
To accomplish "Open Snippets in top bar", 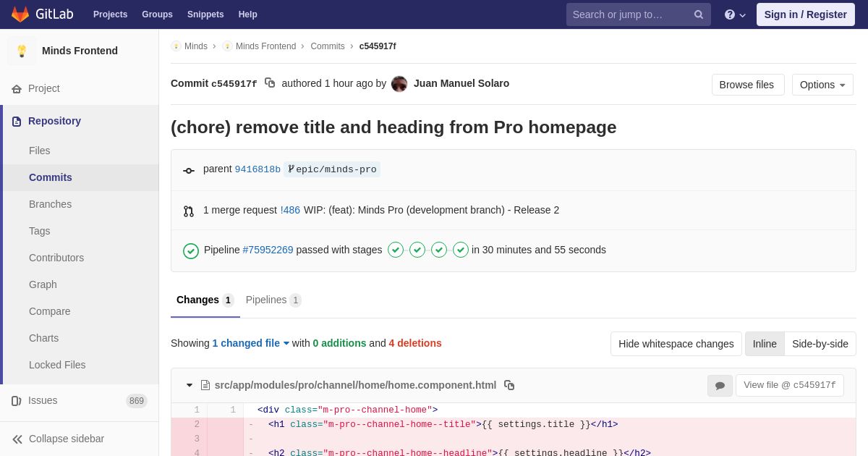I will point(205,14).
